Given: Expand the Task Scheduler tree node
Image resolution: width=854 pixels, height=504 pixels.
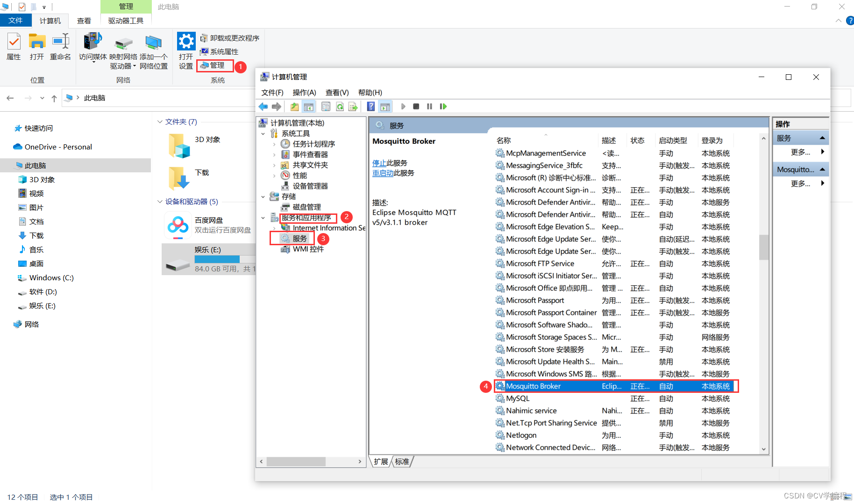Looking at the screenshot, I should (274, 144).
